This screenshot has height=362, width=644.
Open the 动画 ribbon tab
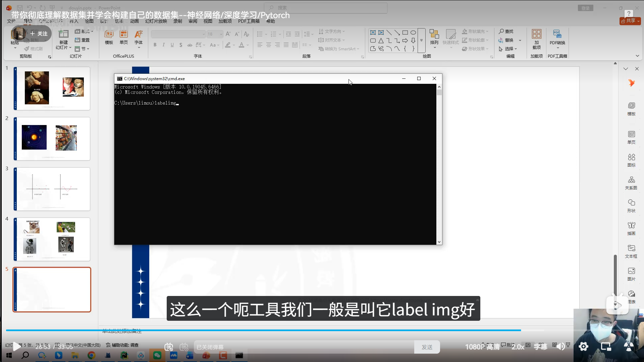[134, 21]
